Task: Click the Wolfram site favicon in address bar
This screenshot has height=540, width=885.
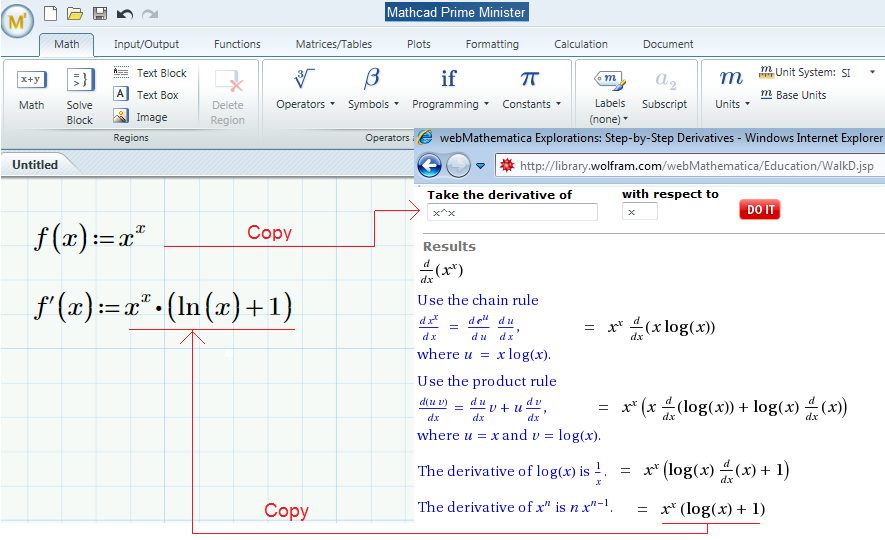Action: tap(507, 165)
